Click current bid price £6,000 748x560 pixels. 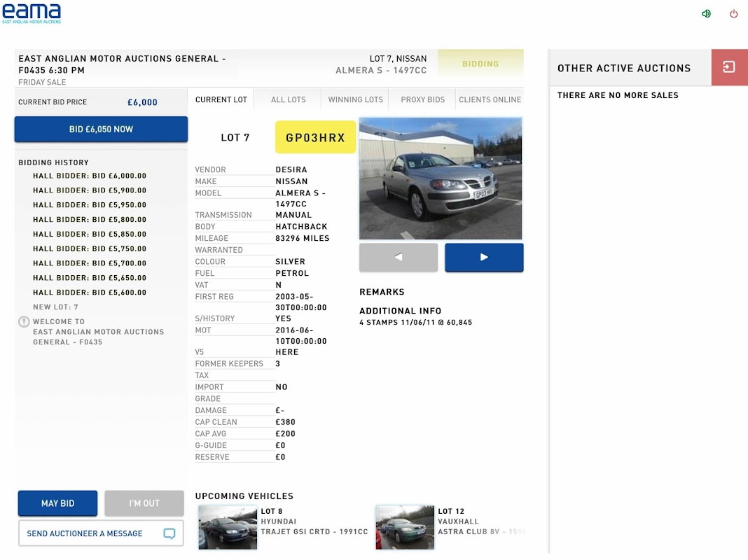click(142, 102)
